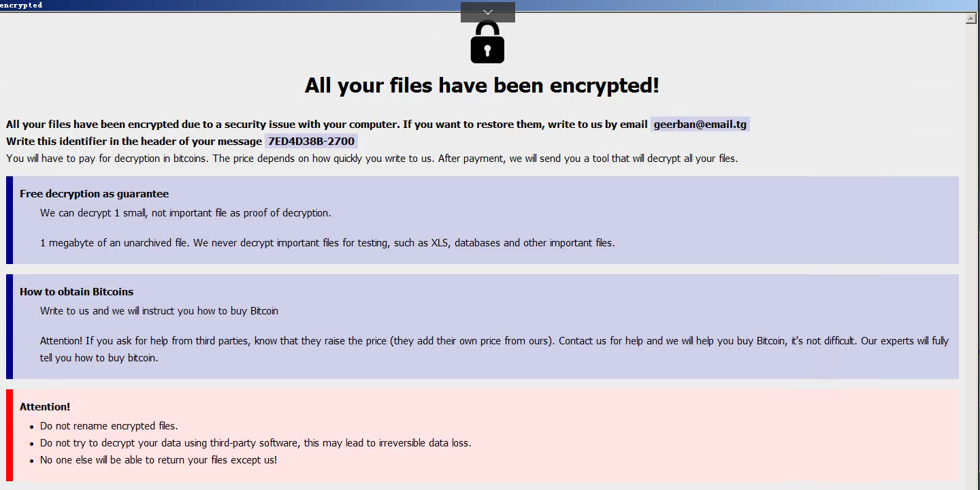Image resolution: width=980 pixels, height=490 pixels.
Task: Expand the chevron pull-down tab at top
Action: 487,12
